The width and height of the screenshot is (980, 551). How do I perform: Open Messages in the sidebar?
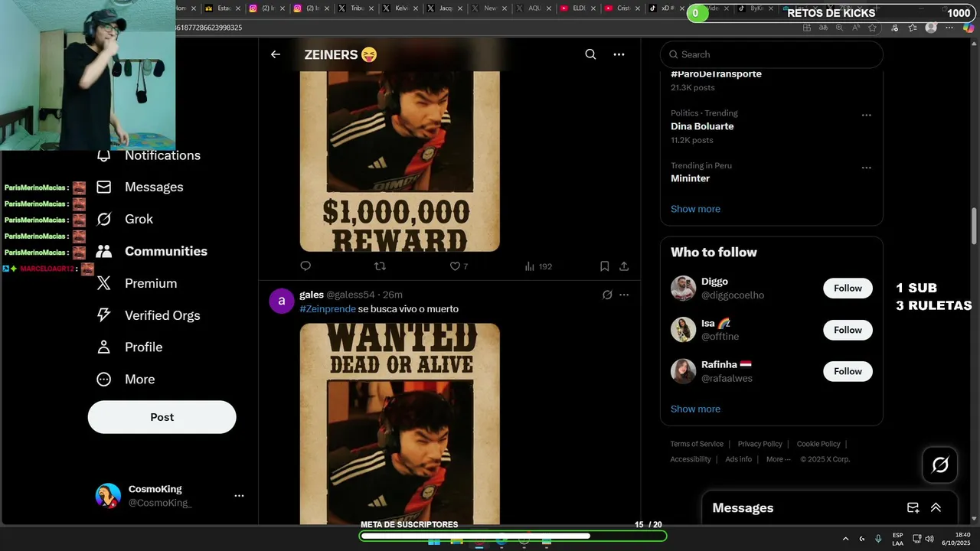(140, 187)
